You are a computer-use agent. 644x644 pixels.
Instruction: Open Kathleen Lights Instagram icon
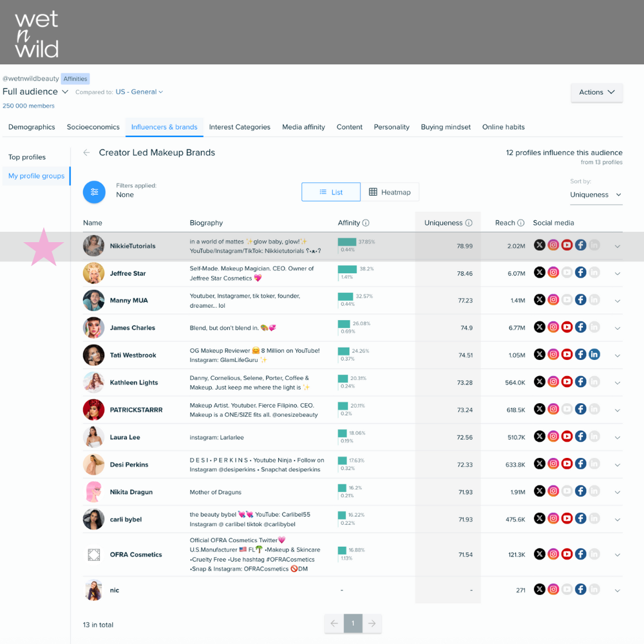point(553,381)
